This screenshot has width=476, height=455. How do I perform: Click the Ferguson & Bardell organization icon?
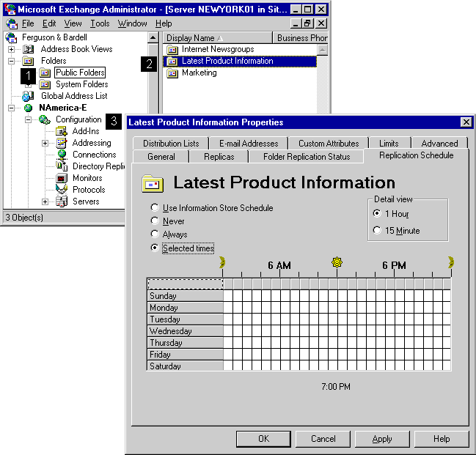point(11,37)
